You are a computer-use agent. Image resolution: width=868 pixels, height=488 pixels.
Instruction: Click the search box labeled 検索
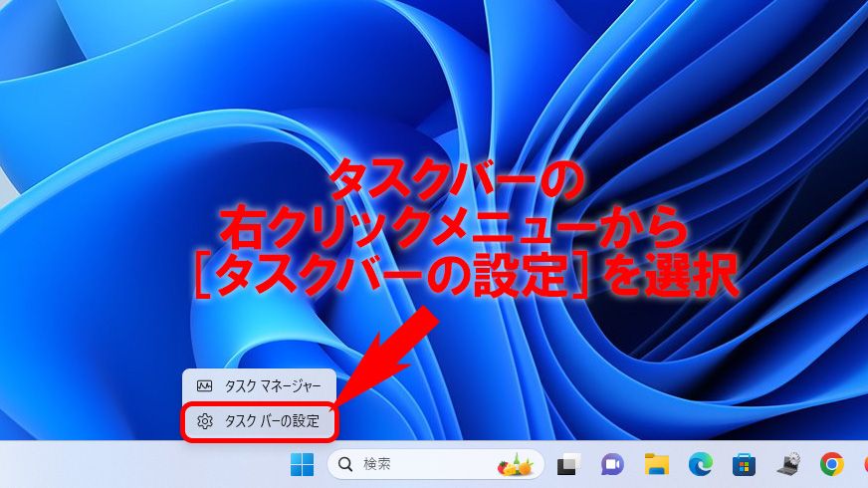coord(436,464)
